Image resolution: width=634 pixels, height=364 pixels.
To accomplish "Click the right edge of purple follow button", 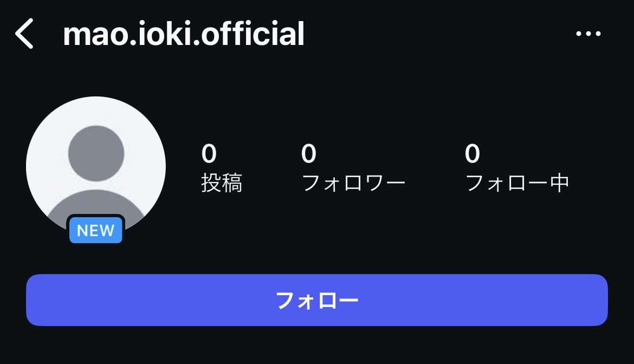I will pos(601,300).
